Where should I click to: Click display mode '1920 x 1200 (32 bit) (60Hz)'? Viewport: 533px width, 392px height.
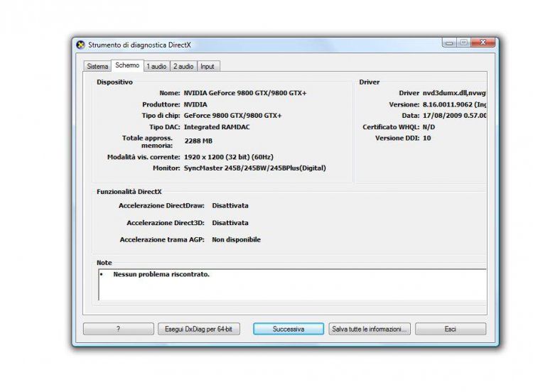pyautogui.click(x=228, y=157)
